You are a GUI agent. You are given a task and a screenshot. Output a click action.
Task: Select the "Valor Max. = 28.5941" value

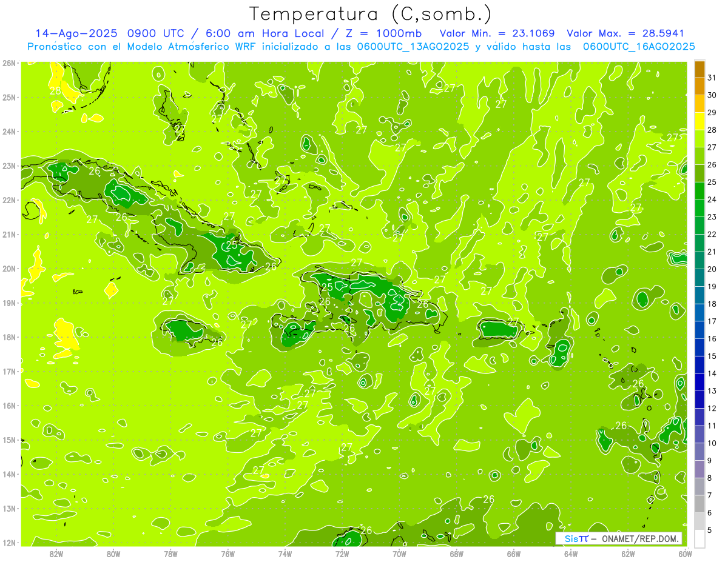(x=626, y=33)
